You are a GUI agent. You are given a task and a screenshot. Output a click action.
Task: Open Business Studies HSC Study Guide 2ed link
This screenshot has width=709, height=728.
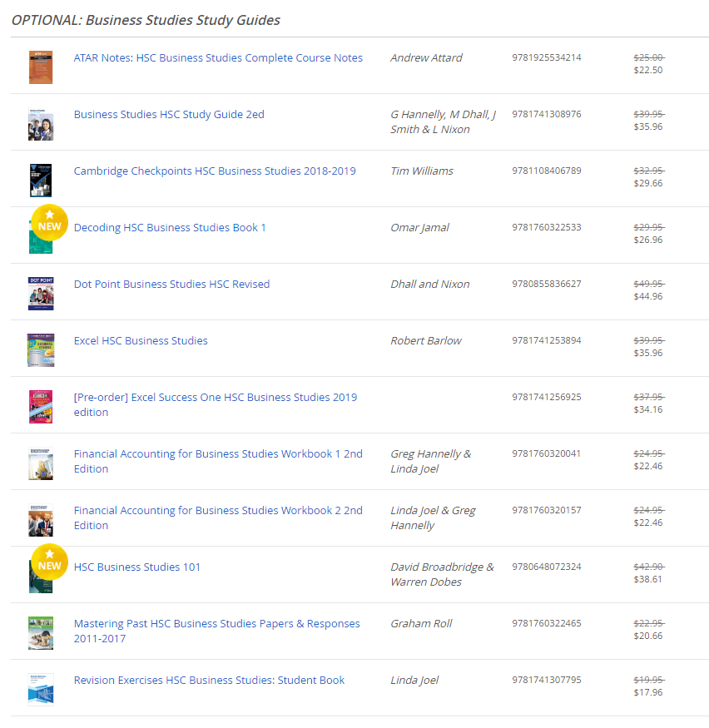169,115
